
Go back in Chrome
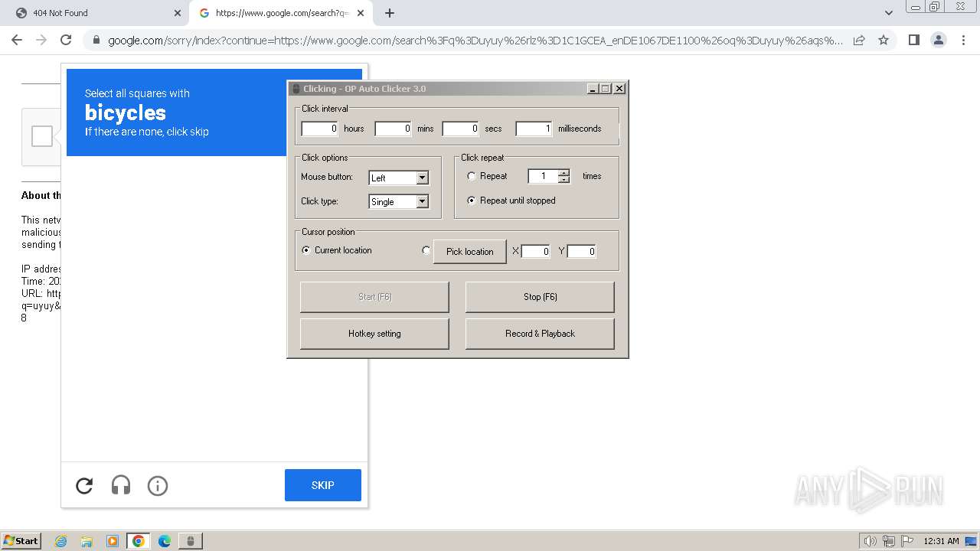(x=17, y=40)
